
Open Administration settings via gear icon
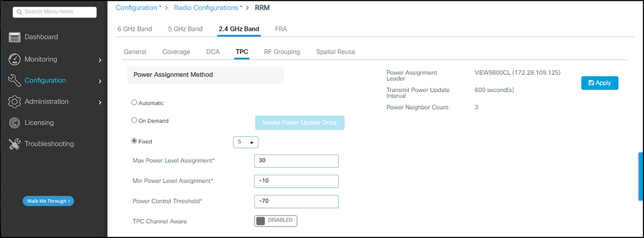click(x=14, y=101)
